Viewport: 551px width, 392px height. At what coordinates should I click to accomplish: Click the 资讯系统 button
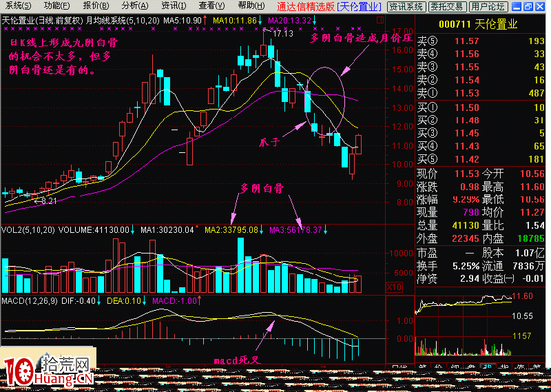pos(406,7)
